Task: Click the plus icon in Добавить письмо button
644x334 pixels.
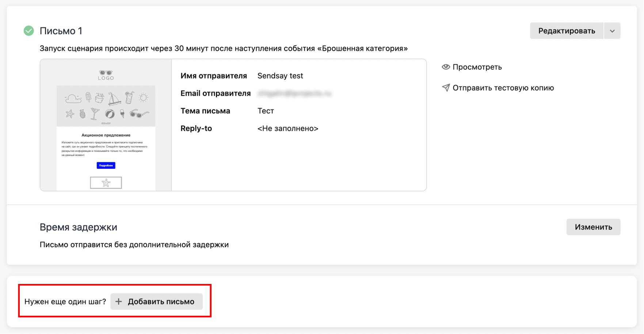Action: tap(118, 301)
